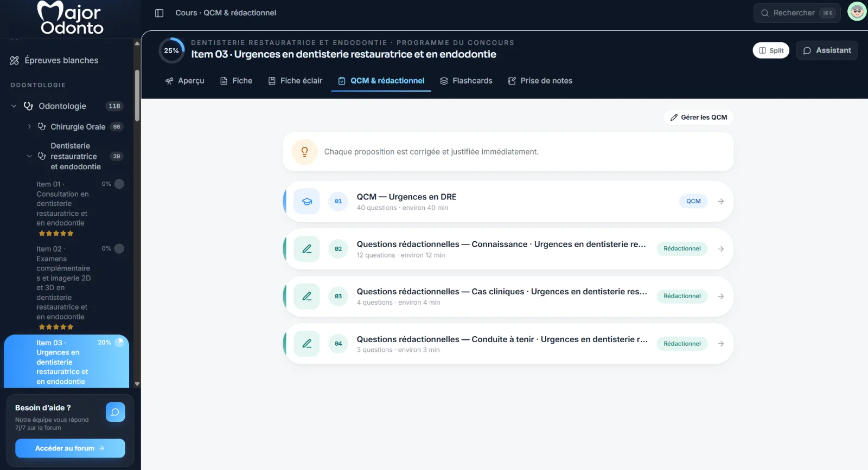This screenshot has width=868, height=470.
Task: Click the Odontologie stethoscope icon
Action: [29, 106]
